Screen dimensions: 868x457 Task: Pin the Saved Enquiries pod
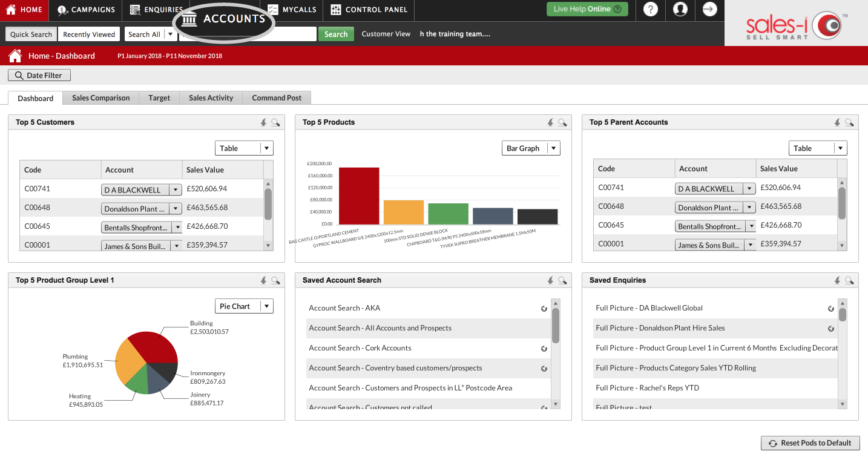[x=837, y=280]
